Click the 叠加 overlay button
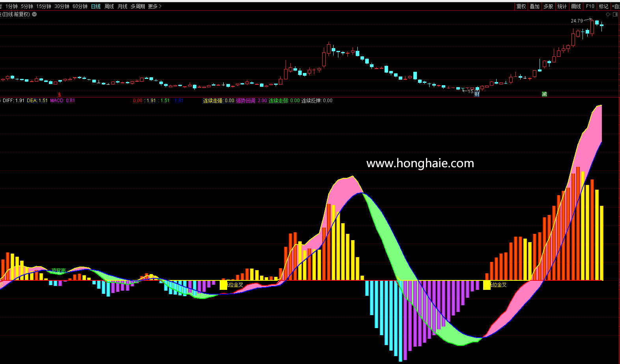Image resolution: width=620 pixels, height=364 pixels. [x=534, y=6]
